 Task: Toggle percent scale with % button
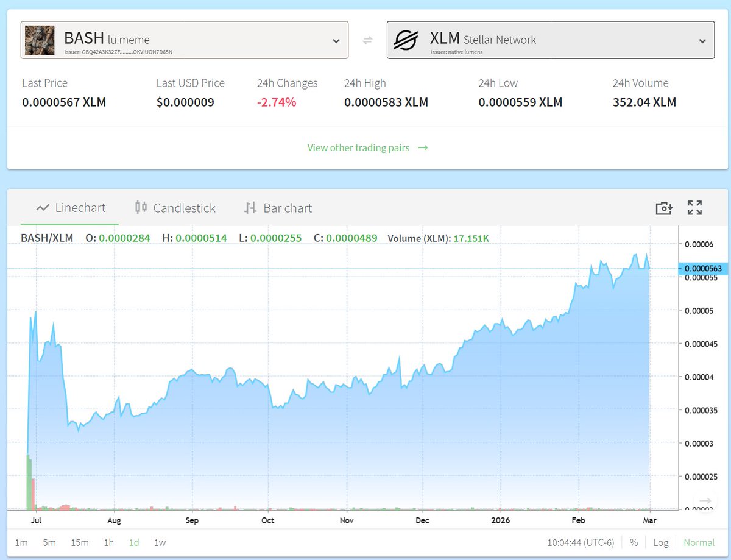coord(634,542)
